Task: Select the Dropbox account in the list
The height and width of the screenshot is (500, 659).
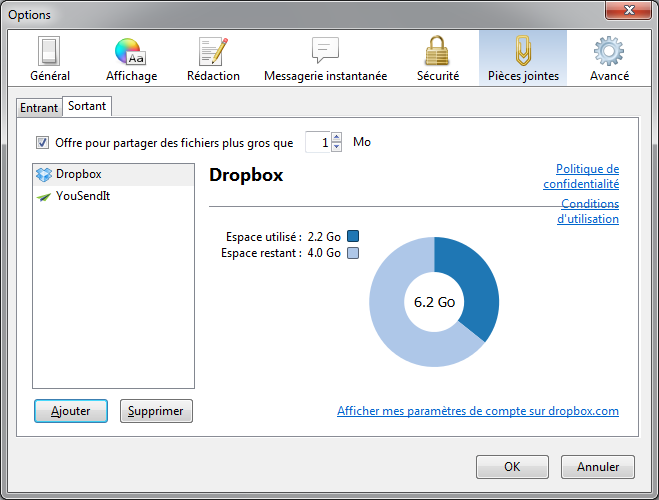Action: (x=113, y=174)
